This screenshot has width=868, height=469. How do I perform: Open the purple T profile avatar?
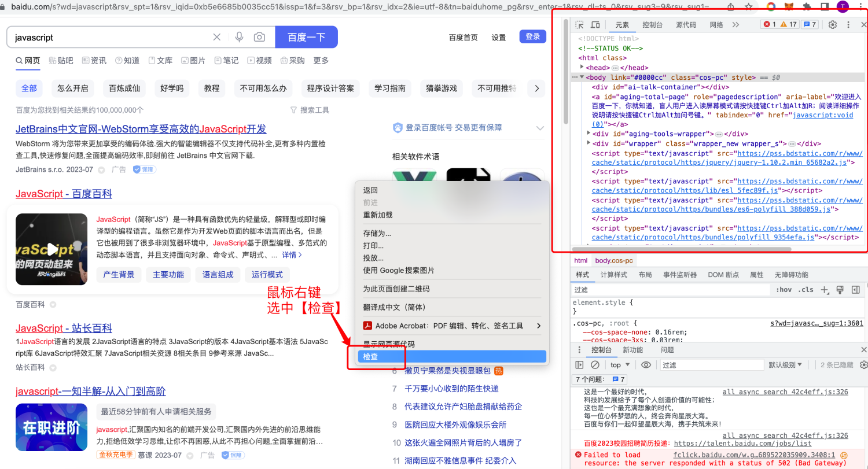tap(843, 6)
